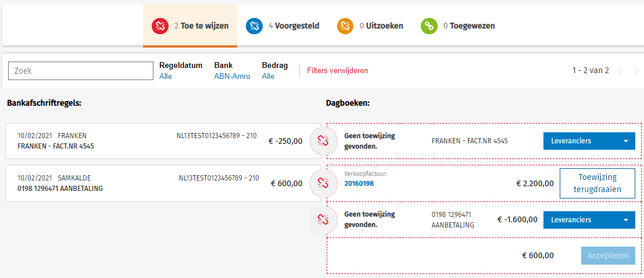
Task: Open sales invoice 20160198 link
Action: [359, 183]
